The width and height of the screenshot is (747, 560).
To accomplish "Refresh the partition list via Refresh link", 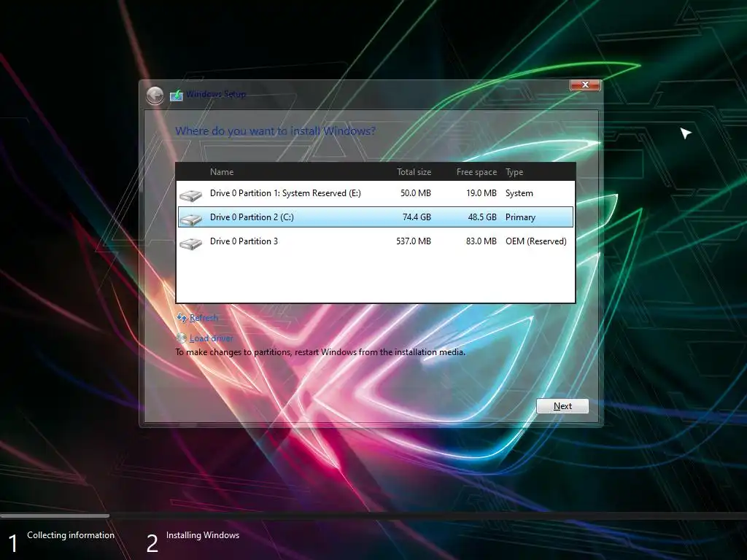I will pos(204,318).
